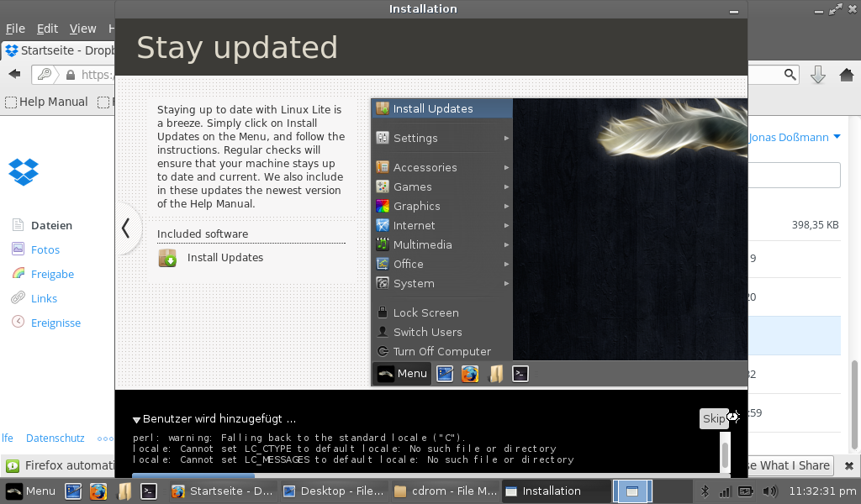Viewport: 861px width, 504px height.
Task: Click the volume speaker tray icon
Action: [769, 491]
